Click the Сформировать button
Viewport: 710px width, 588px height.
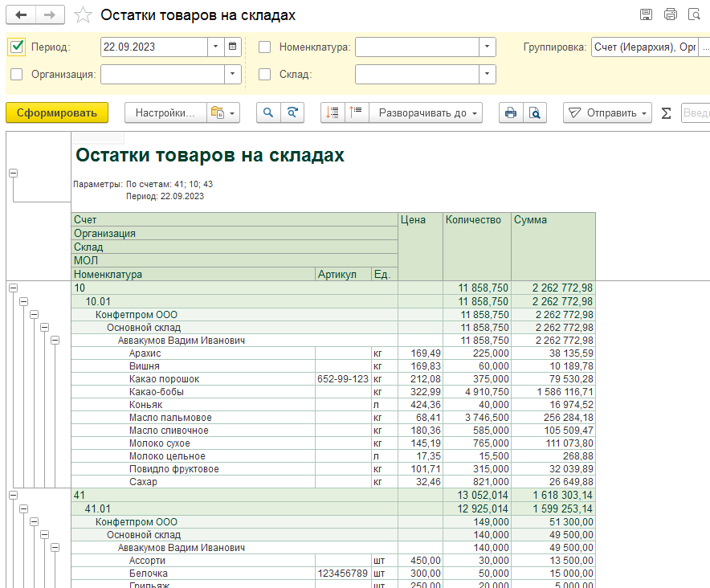click(x=57, y=112)
